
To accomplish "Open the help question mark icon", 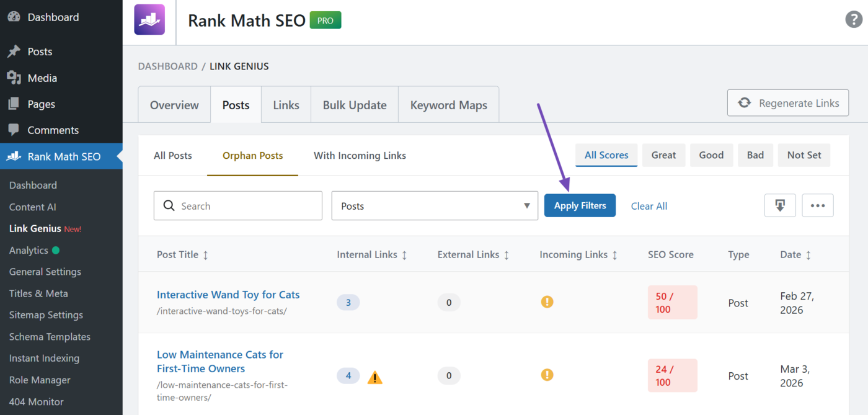I will point(854,19).
